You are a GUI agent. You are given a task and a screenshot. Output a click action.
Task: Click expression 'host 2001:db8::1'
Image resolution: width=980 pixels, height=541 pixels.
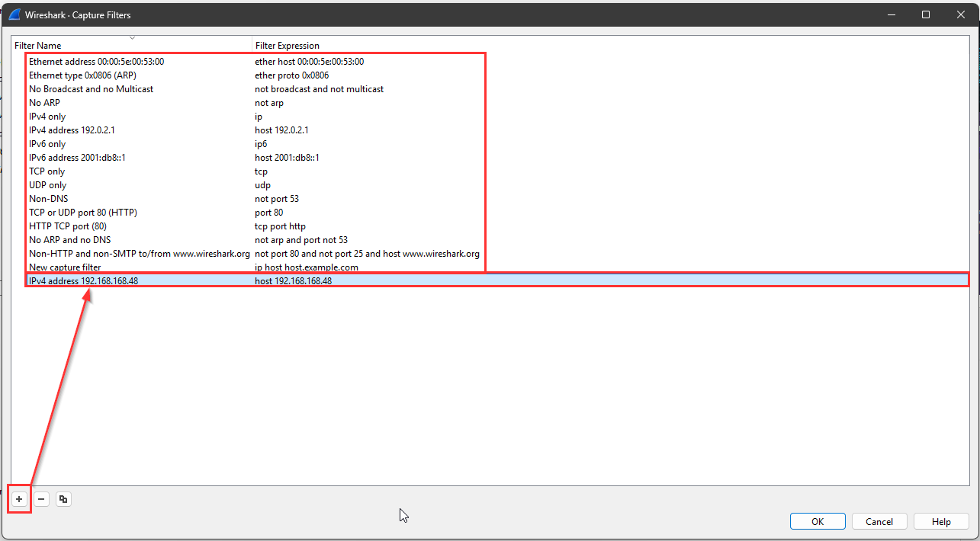287,158
